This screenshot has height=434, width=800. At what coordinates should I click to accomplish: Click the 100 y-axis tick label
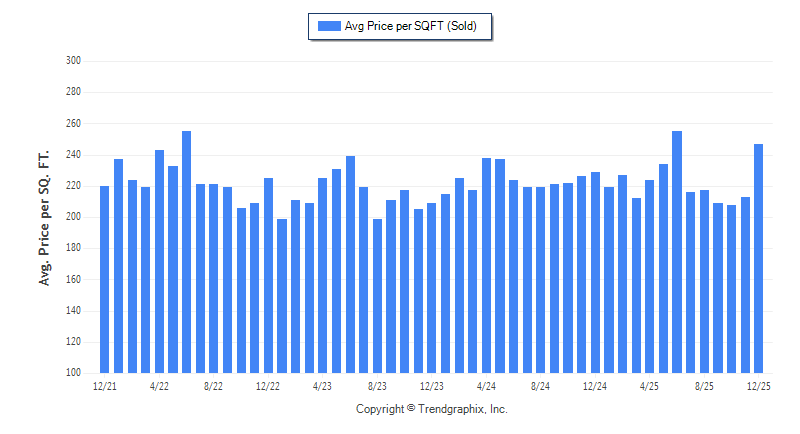coord(72,373)
